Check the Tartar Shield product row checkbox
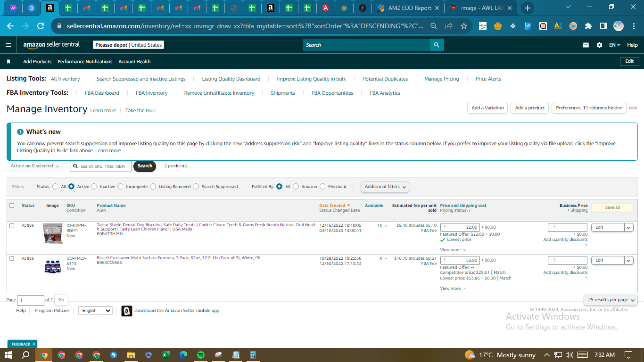Viewport: 644px width, 362px height. point(12,226)
